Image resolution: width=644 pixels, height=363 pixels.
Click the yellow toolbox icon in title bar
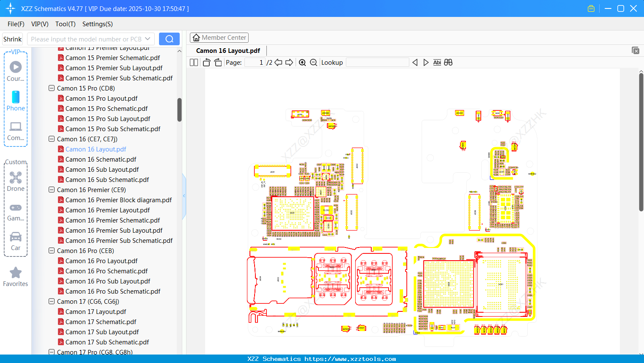(x=591, y=8)
